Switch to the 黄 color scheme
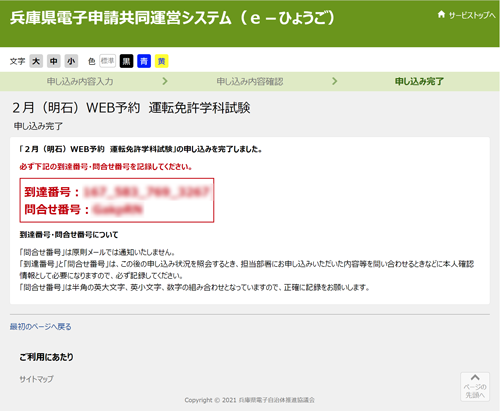 162,61
